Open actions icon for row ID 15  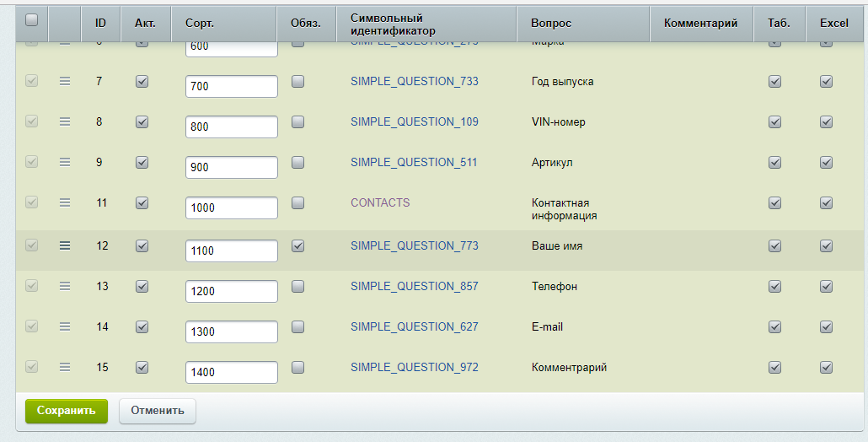tap(65, 367)
